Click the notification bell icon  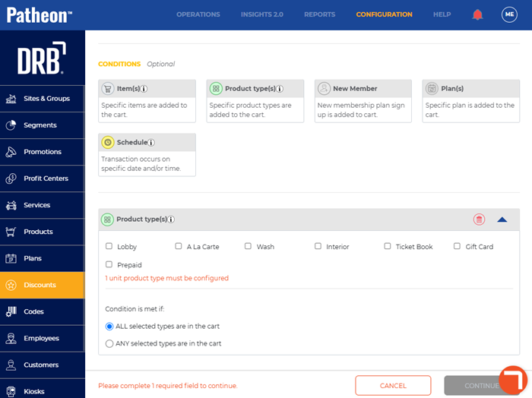click(477, 14)
